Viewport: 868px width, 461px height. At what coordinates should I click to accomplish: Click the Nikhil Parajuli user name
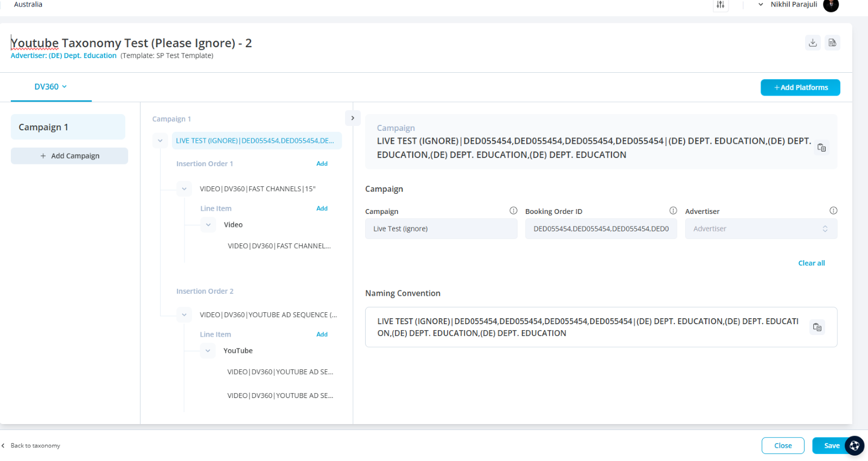coord(794,4)
